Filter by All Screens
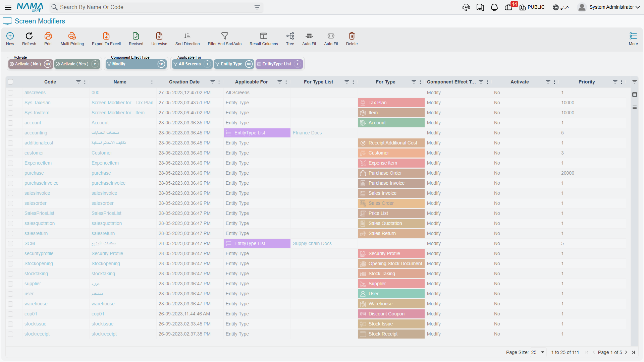644x362 pixels. coord(192,64)
